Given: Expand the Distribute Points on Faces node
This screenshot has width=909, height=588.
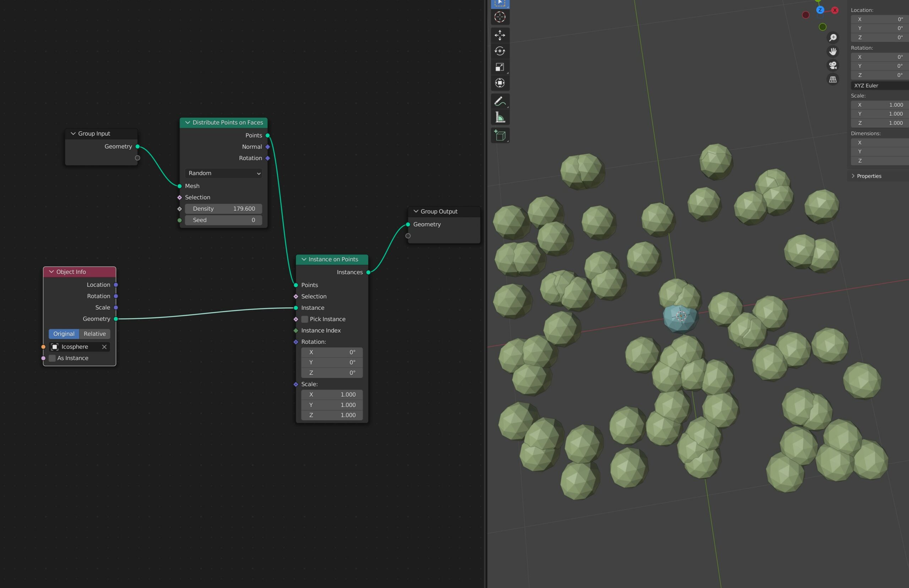Looking at the screenshot, I should click(x=187, y=122).
